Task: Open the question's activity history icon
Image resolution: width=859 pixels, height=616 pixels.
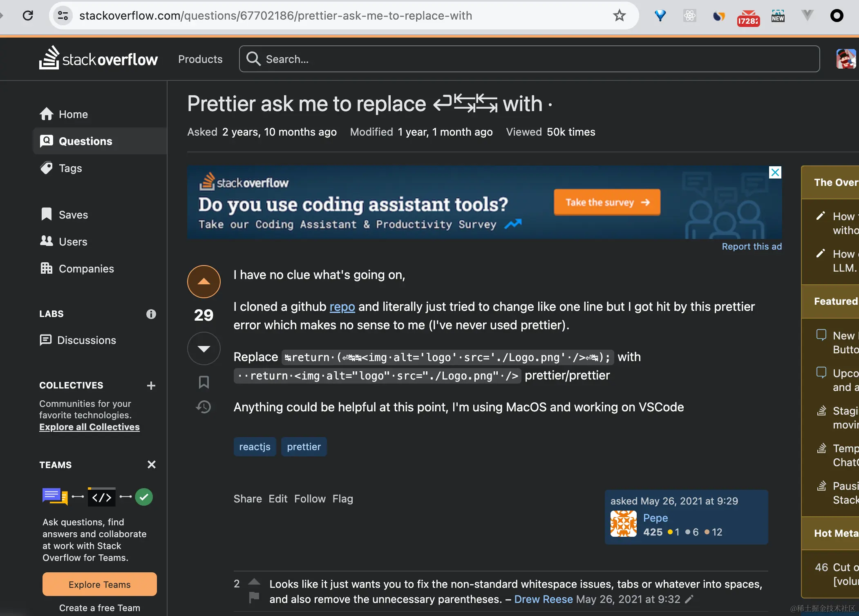Action: point(204,407)
